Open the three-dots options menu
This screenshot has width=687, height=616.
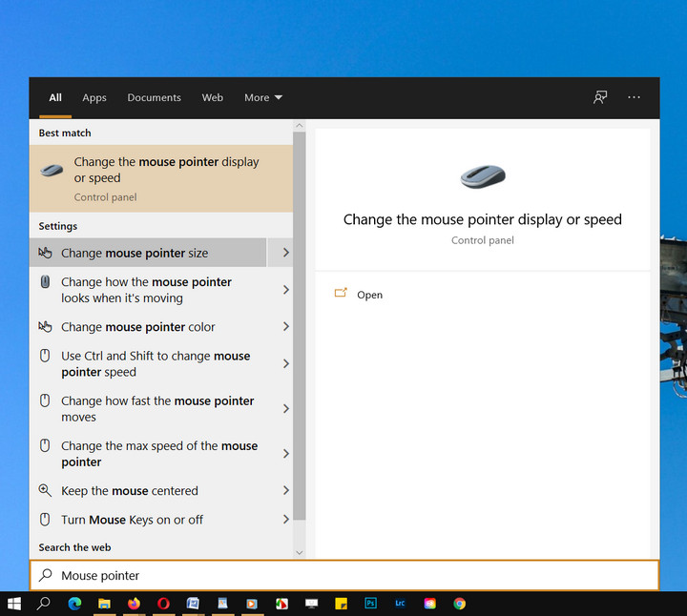click(x=634, y=97)
